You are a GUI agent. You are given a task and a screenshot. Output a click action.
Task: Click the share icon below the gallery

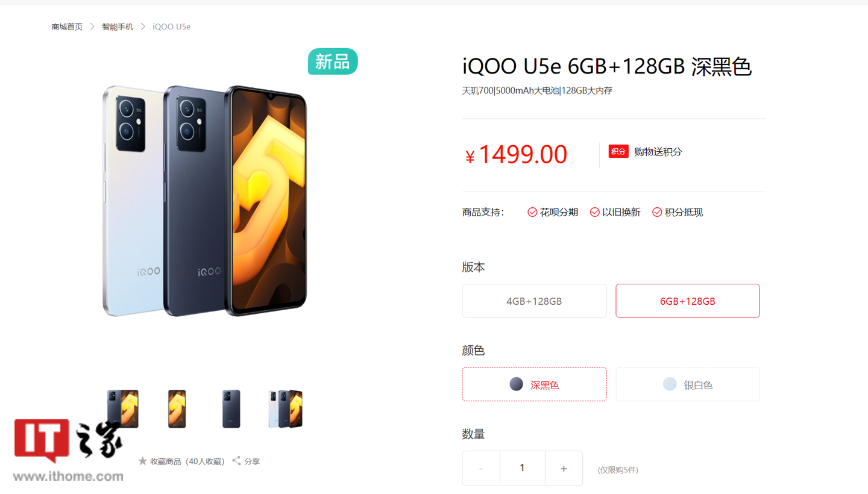[x=236, y=461]
